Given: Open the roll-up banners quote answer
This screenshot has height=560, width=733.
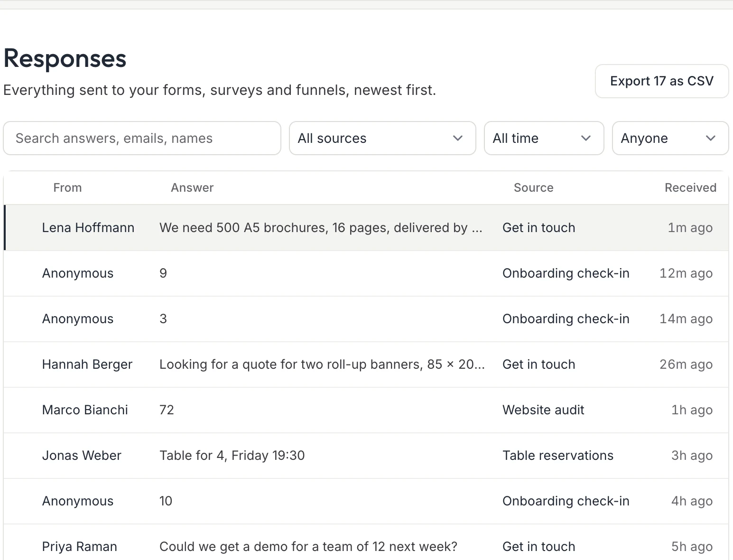Looking at the screenshot, I should point(322,364).
